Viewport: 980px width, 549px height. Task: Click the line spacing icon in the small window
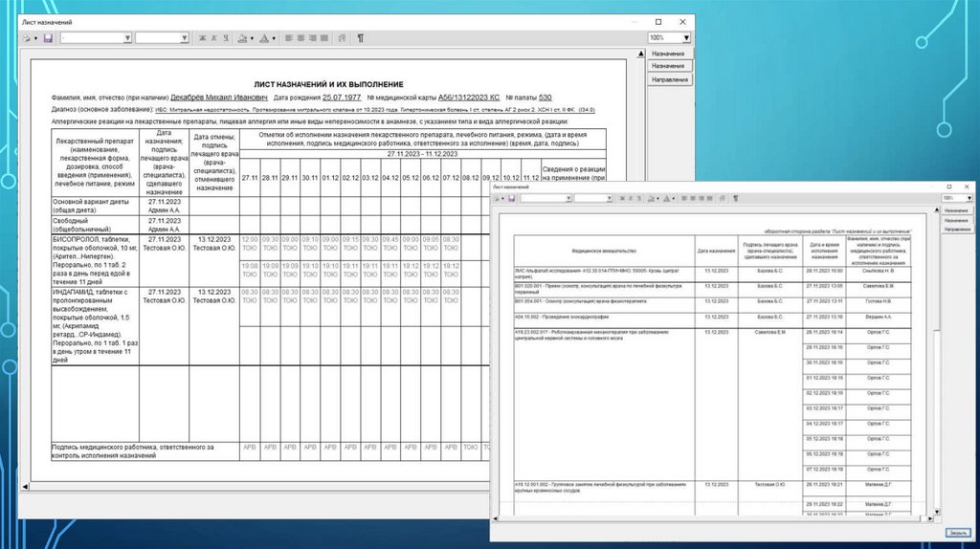722,199
